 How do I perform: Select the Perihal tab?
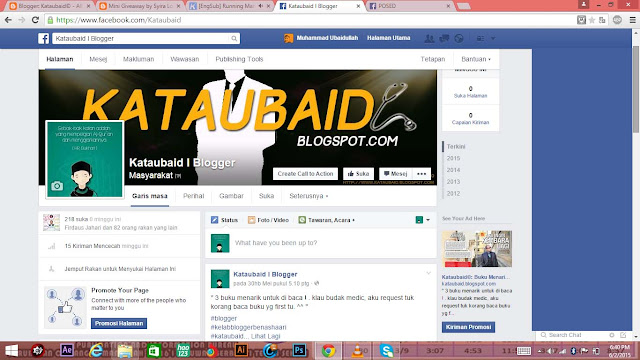[x=193, y=196]
